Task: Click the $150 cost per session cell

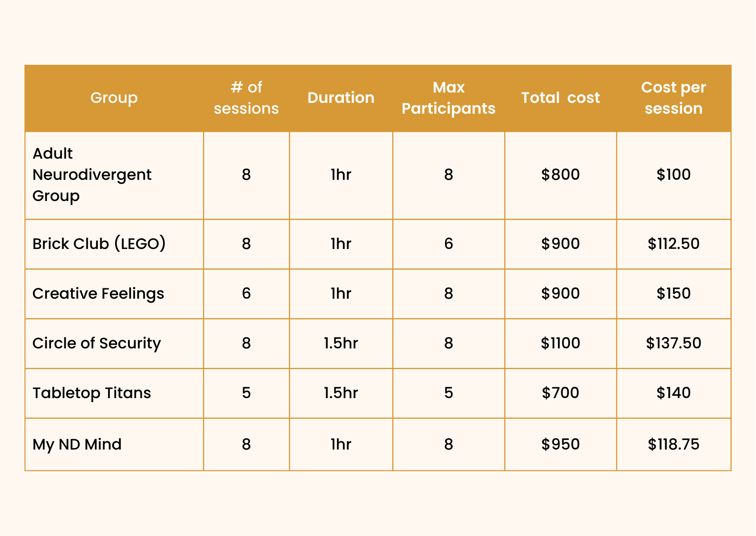Action: 673,294
